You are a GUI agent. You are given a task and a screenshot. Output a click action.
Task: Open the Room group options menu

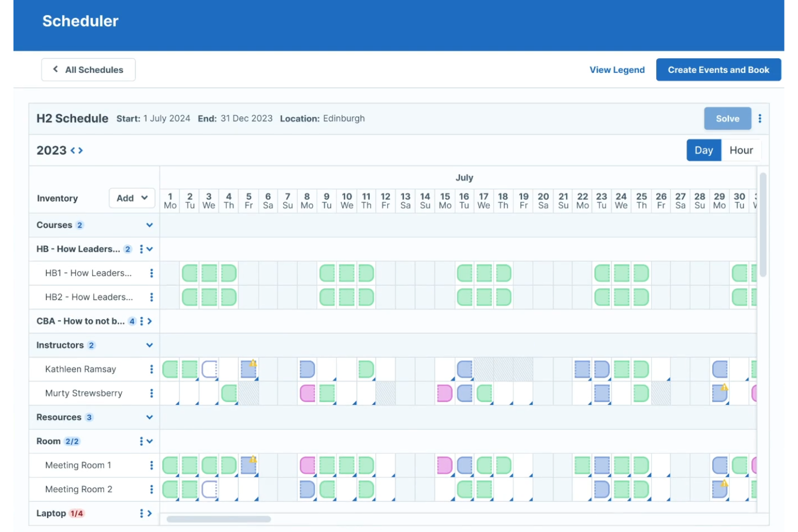141,440
